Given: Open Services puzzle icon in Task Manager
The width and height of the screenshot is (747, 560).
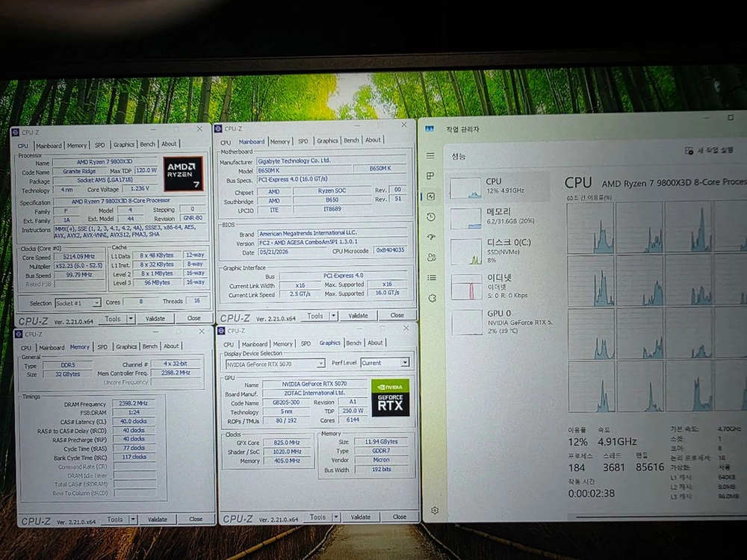Looking at the screenshot, I should (432, 298).
